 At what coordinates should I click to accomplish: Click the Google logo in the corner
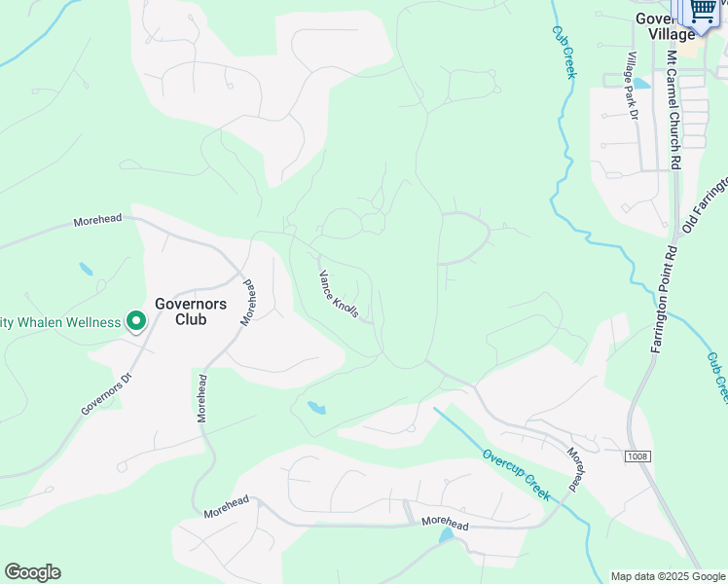coord(32,572)
